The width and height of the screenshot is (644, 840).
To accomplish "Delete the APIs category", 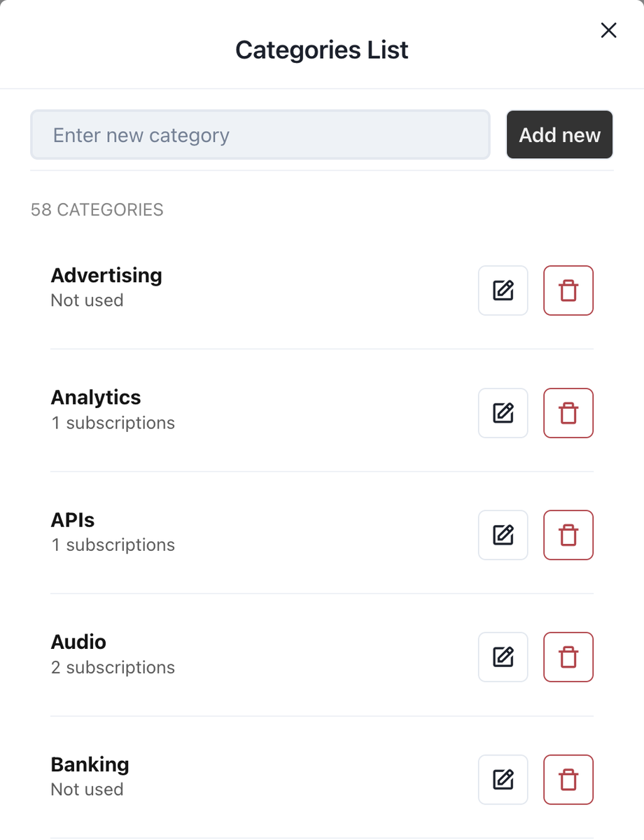I will 568,535.
